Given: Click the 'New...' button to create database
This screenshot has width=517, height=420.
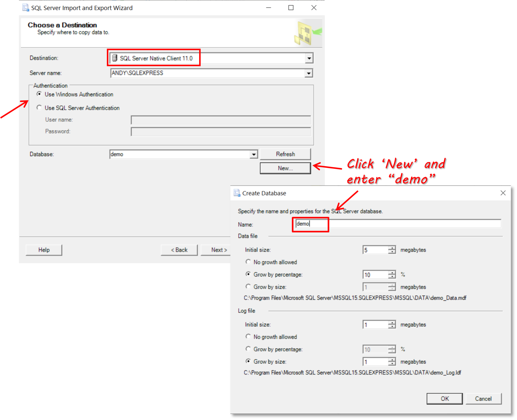Looking at the screenshot, I should point(285,168).
